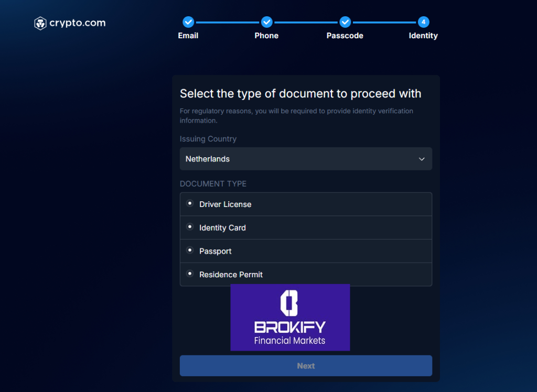Pick the Residence Permit radio option
The width and height of the screenshot is (537, 392).
coord(190,274)
